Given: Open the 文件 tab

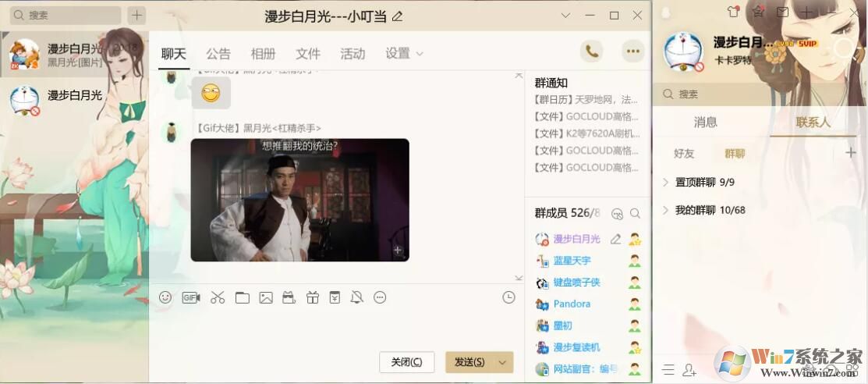Looking at the screenshot, I should (308, 54).
